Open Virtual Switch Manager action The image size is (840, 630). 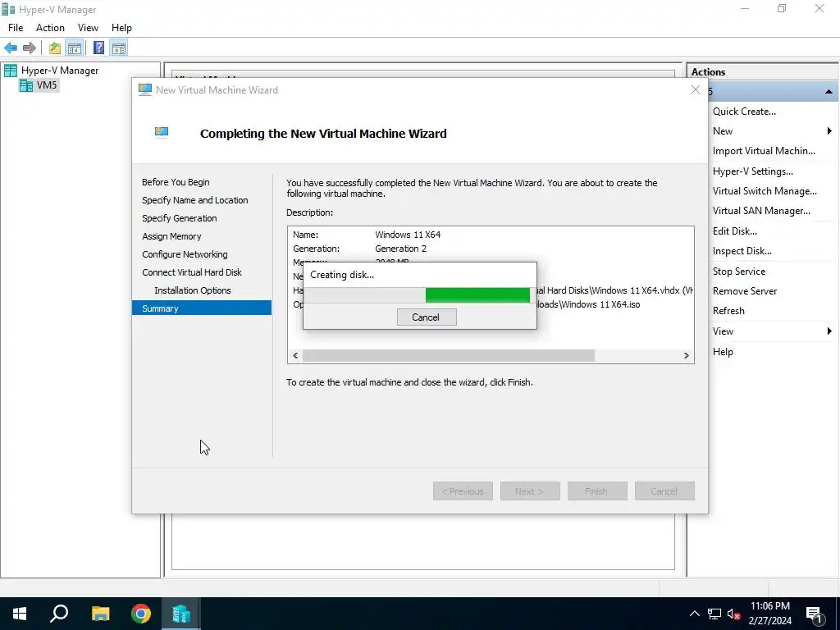click(x=765, y=191)
